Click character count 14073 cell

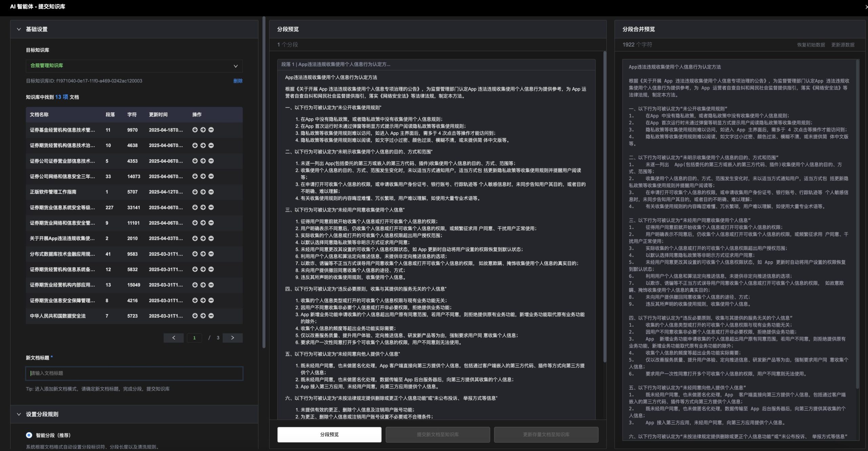click(x=134, y=176)
